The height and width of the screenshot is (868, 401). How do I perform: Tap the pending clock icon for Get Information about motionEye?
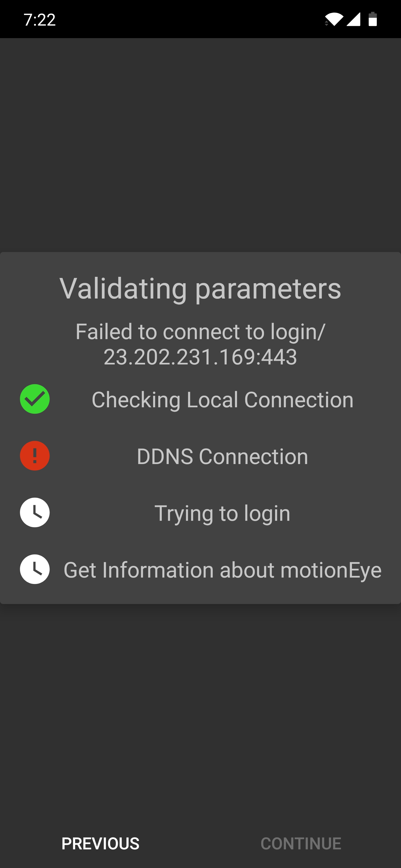click(35, 569)
